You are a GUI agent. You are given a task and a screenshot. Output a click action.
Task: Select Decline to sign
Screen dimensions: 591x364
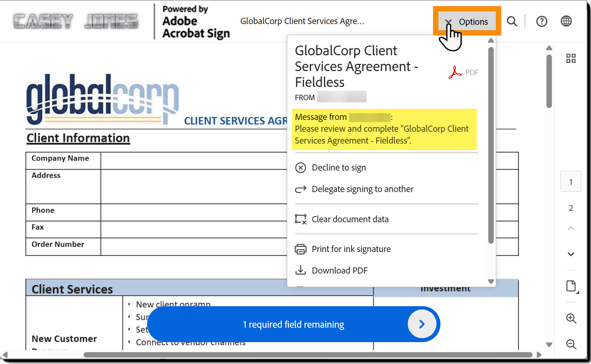330,168
